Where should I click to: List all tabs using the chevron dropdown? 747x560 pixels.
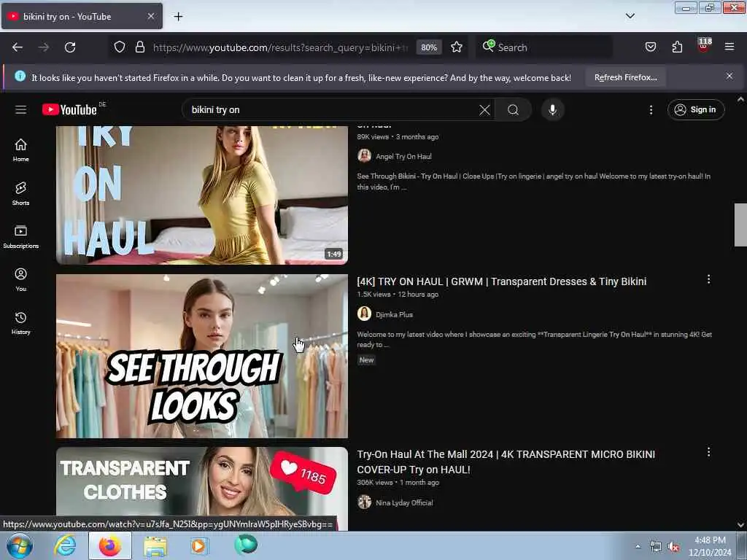[630, 16]
